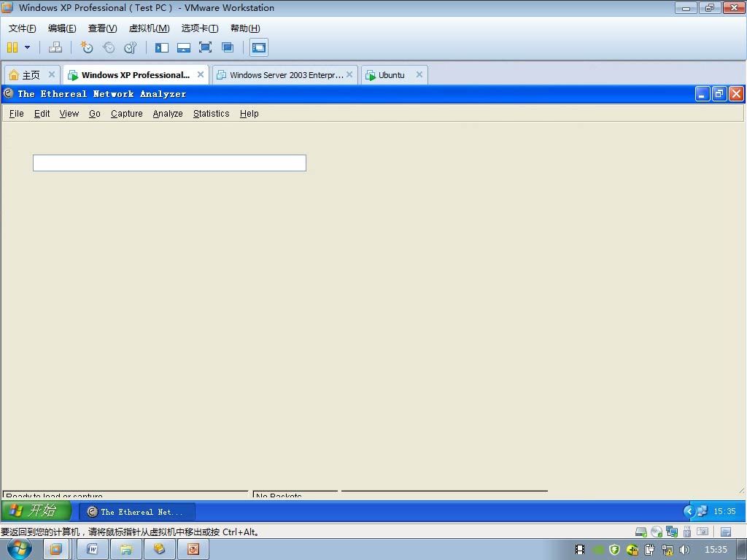Open Microsoft Word from host taskbar
The height and width of the screenshot is (560, 747).
point(93,550)
